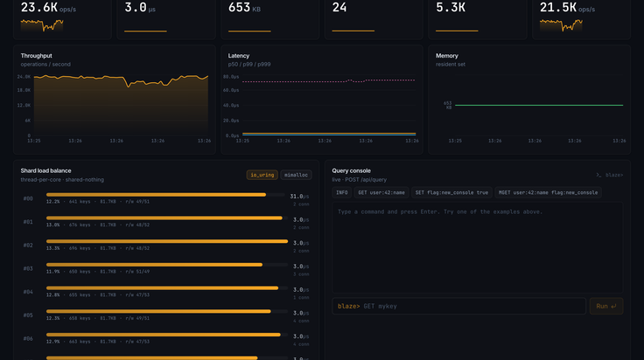This screenshot has height=360, width=644.
Task: Select shard #05 load bar
Action: point(167,312)
